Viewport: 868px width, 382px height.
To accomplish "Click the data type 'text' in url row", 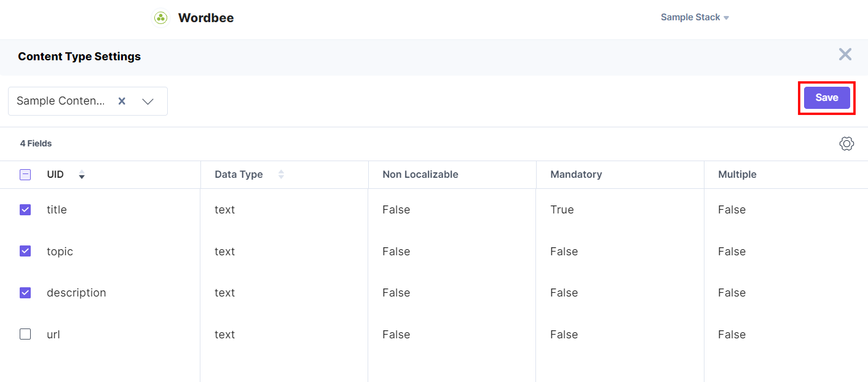I will 224,335.
